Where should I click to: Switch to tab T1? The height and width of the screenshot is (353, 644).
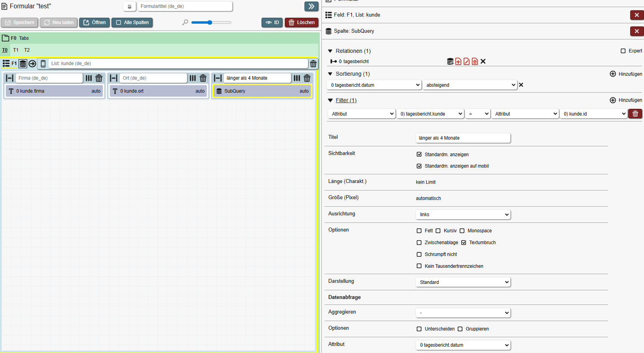pyautogui.click(x=16, y=50)
